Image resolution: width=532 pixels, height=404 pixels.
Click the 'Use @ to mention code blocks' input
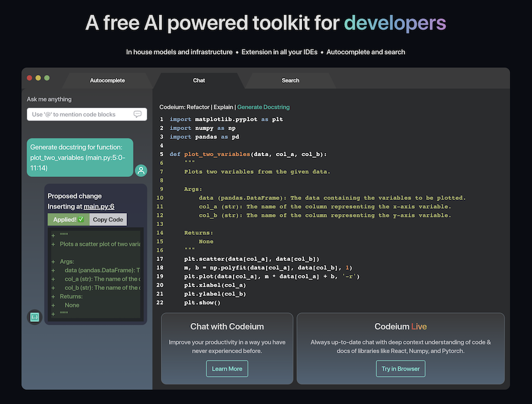point(87,114)
